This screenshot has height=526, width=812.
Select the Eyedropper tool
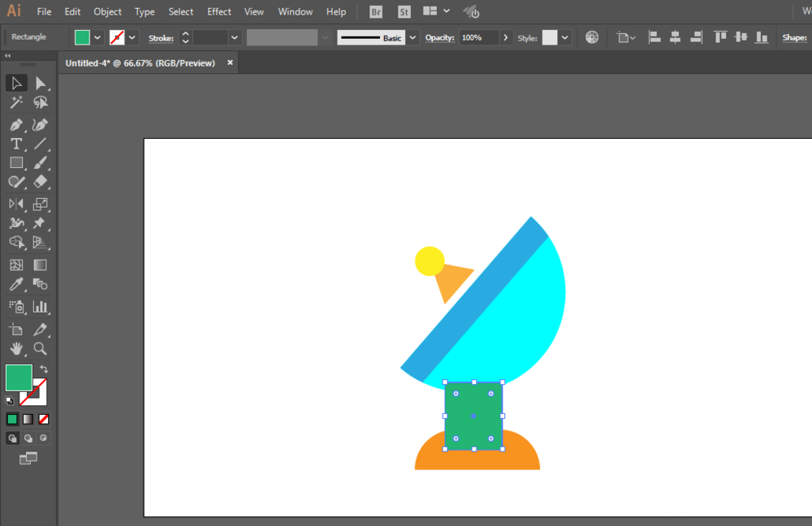click(x=16, y=284)
